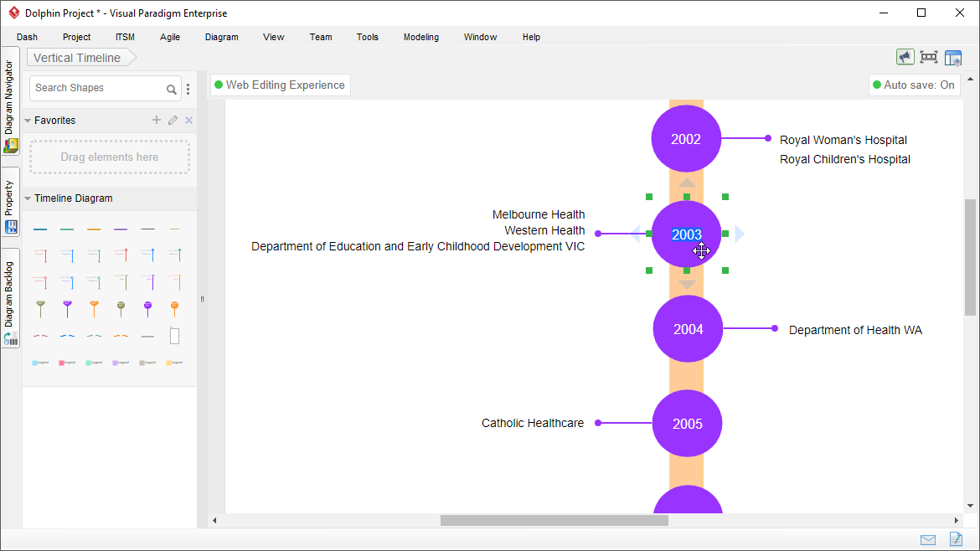Image resolution: width=980 pixels, height=551 pixels.
Task: Switch to the Diagram Backlog side tab
Action: [10, 299]
